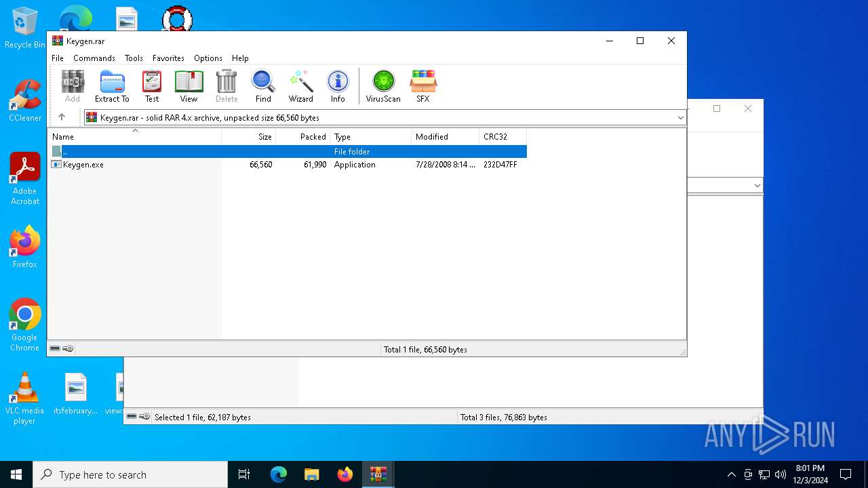The image size is (868, 488).
Task: Open the VLC media player shortcut
Action: [x=25, y=399]
